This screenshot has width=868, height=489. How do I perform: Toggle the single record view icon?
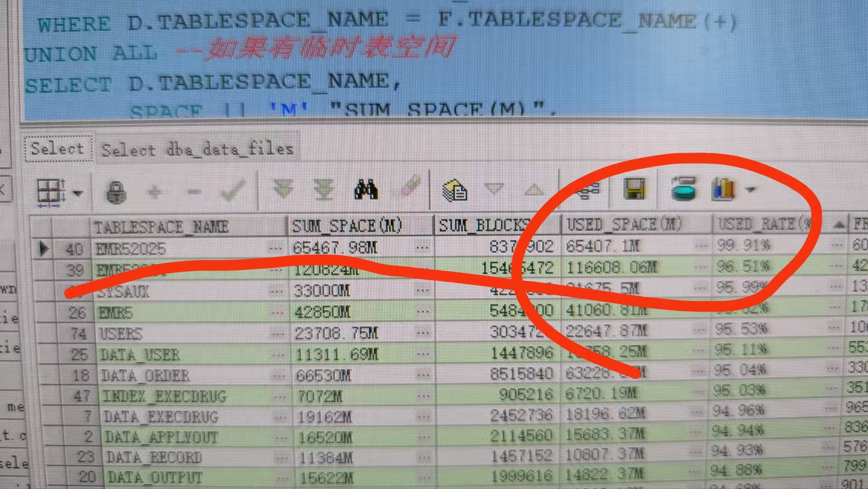point(454,190)
